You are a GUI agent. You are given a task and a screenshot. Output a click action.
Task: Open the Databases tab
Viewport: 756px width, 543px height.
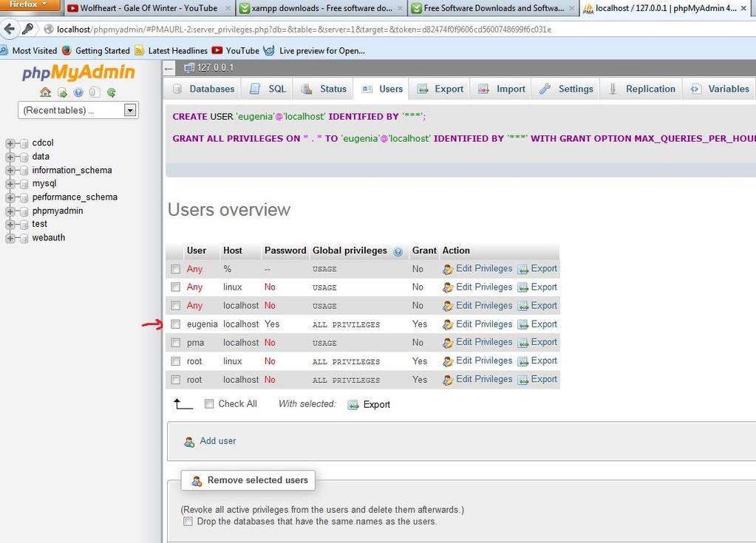[203, 89]
